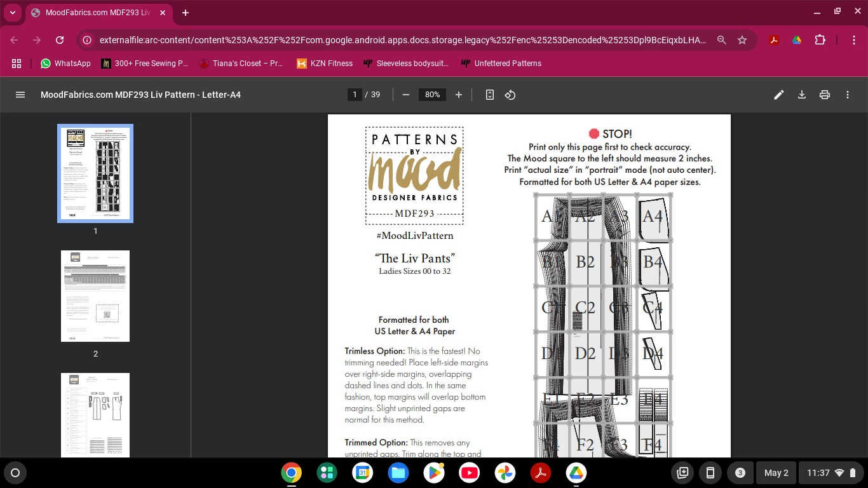Click the #MoodLivPattern text
This screenshot has height=488, width=868.
[x=414, y=236]
